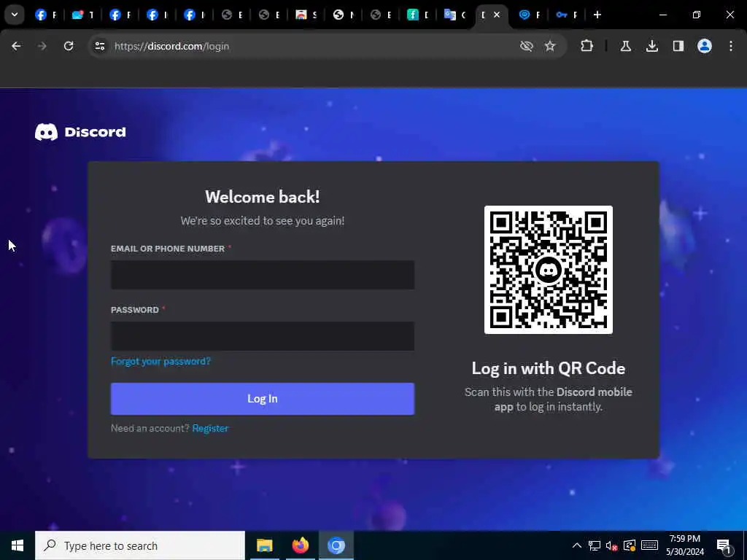The image size is (747, 560).
Task: Open File Explorer from the taskbar
Action: 264,545
